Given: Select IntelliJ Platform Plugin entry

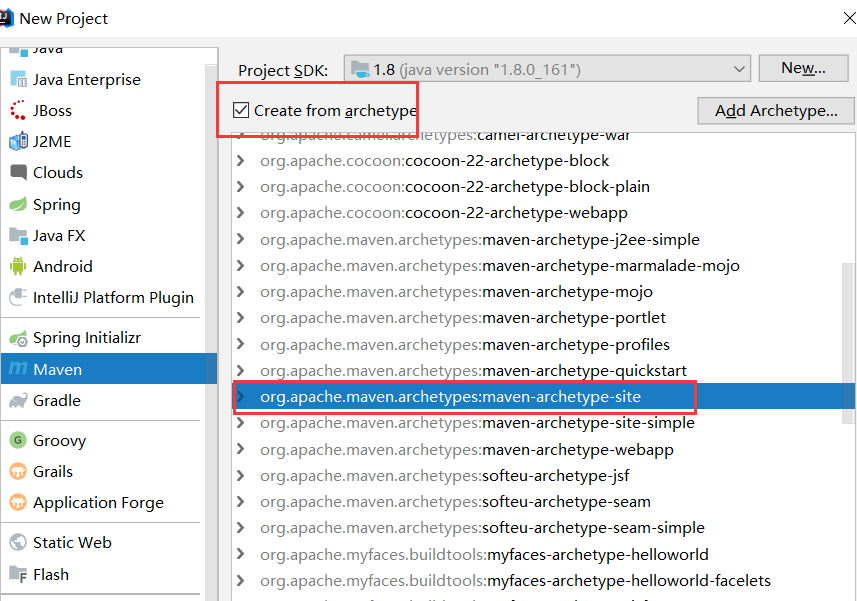Looking at the screenshot, I should 104,297.
